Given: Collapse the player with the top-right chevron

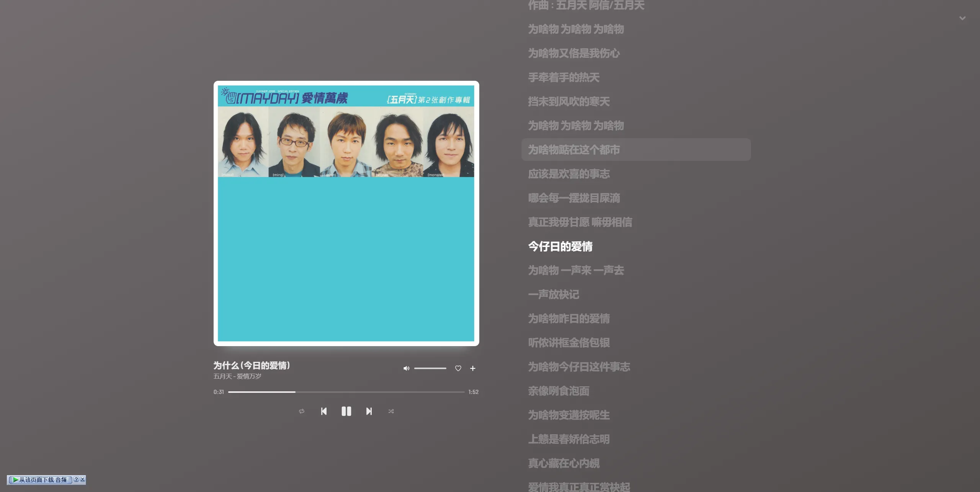Looking at the screenshot, I should [x=962, y=18].
